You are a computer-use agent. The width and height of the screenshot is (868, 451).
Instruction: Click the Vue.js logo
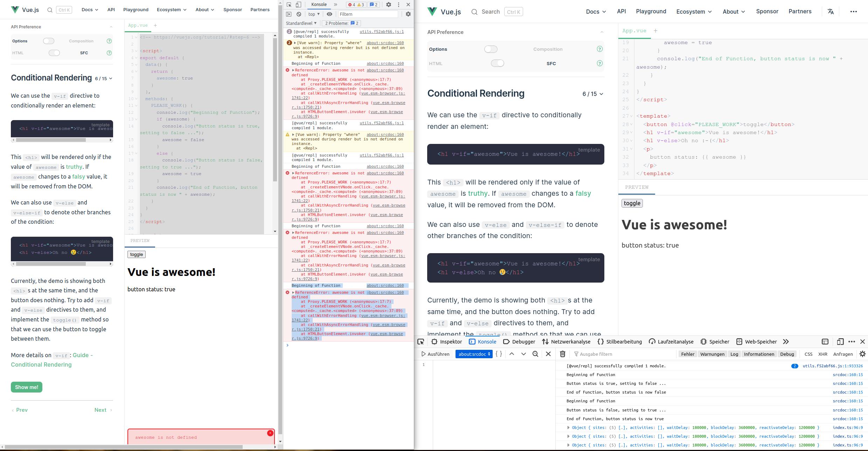(x=15, y=9)
